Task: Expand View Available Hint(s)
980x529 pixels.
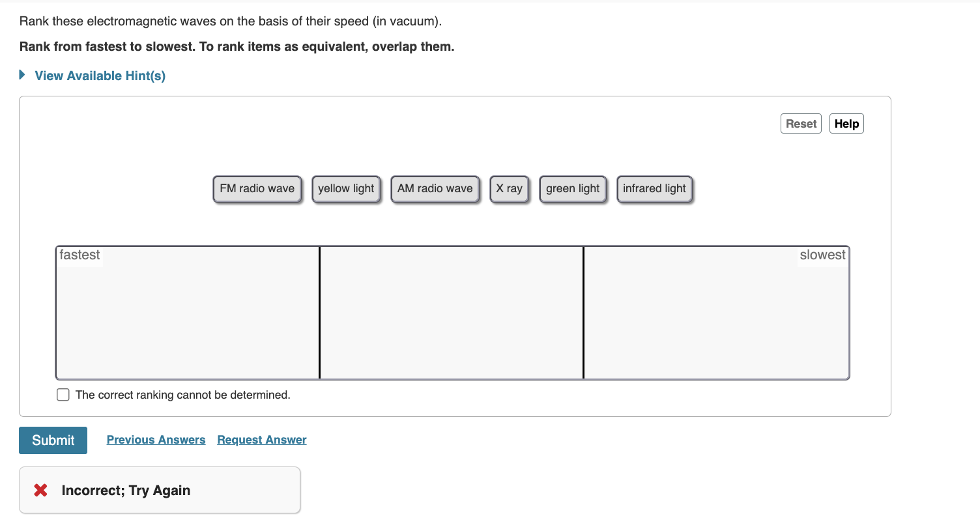Action: click(x=100, y=76)
